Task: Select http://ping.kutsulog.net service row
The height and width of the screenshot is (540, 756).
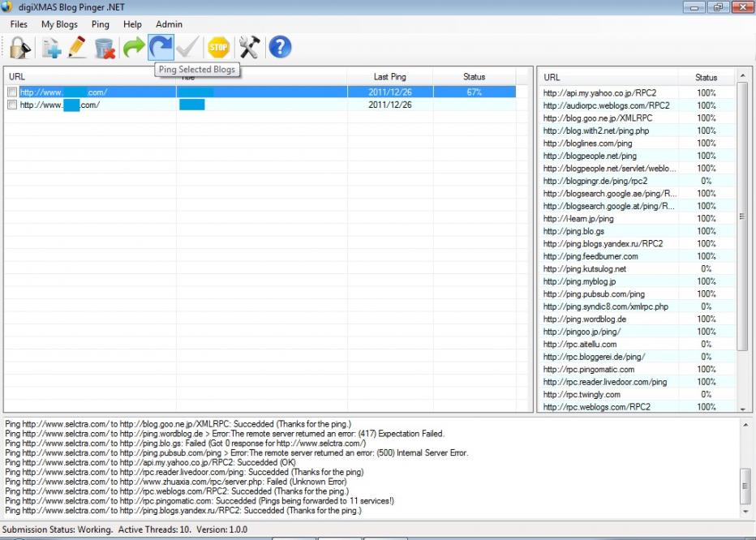Action: point(637,268)
